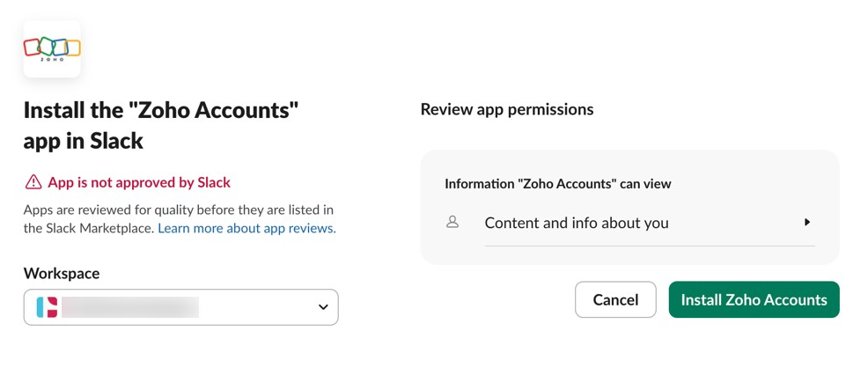Click the Workspace label
Image resolution: width=868 pixels, height=368 pixels.
(x=62, y=273)
